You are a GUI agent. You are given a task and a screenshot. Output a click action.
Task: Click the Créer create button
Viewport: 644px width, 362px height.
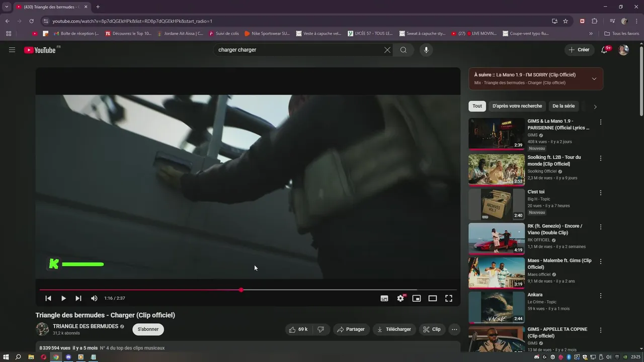point(579,50)
